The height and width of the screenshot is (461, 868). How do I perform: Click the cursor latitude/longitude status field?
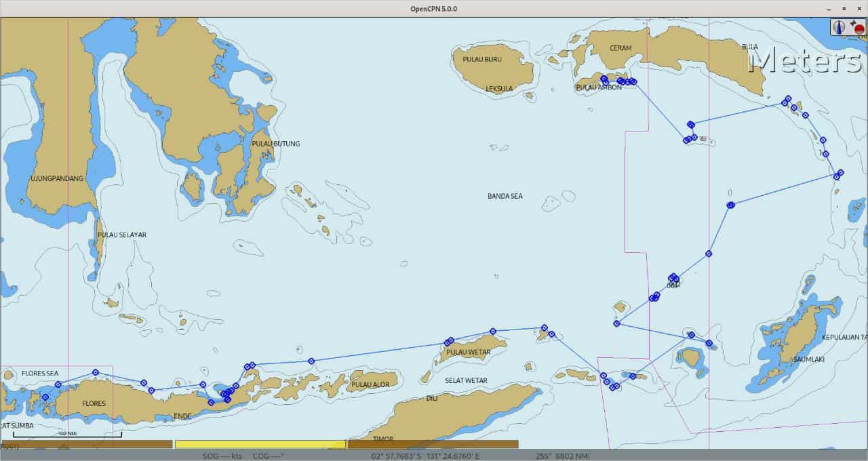pos(425,456)
